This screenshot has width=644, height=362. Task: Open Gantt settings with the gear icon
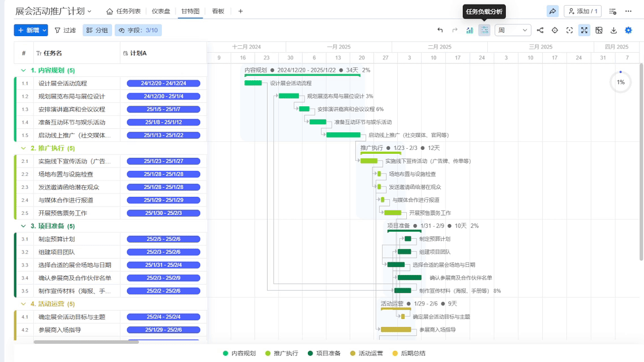[x=628, y=30]
